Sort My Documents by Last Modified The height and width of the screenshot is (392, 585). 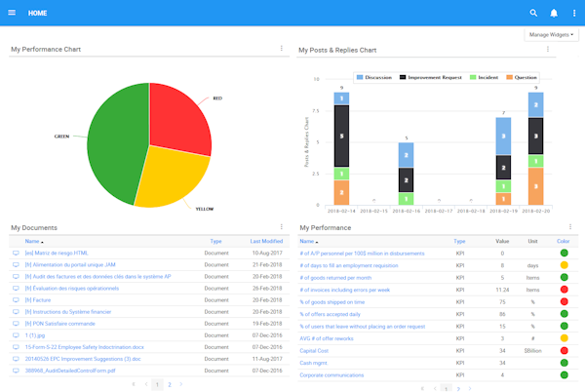pyautogui.click(x=266, y=241)
